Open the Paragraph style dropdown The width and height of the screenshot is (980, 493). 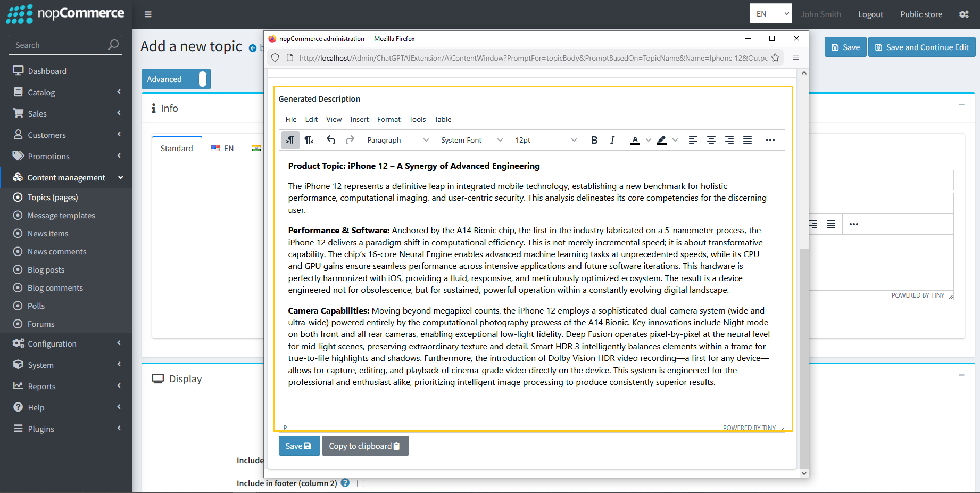(x=397, y=140)
